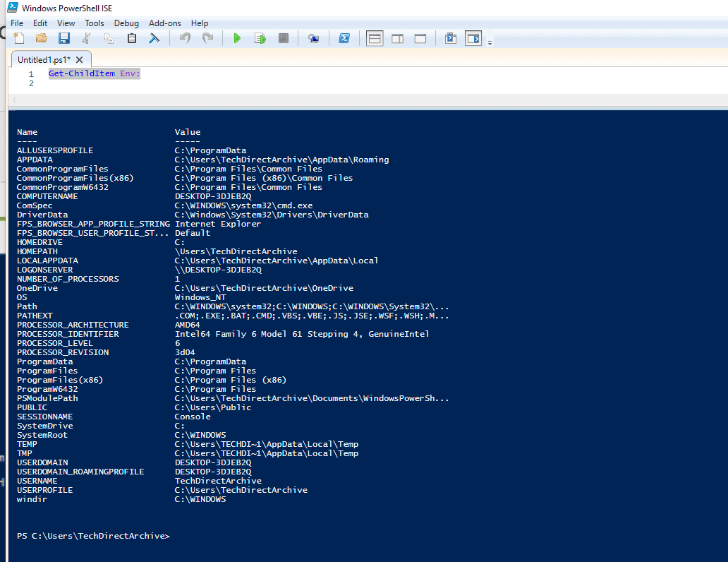The height and width of the screenshot is (562, 728).
Task: Start a new remote PowerShell tab
Action: point(313,38)
